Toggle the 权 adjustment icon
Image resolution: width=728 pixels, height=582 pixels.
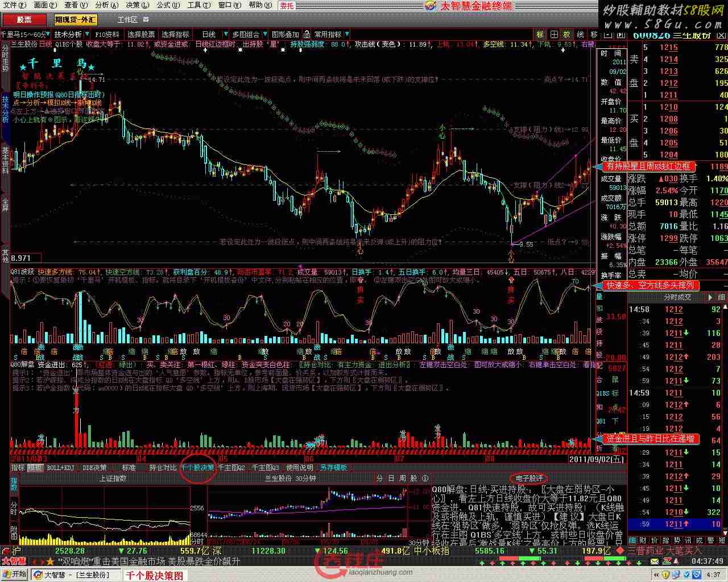click(x=566, y=35)
